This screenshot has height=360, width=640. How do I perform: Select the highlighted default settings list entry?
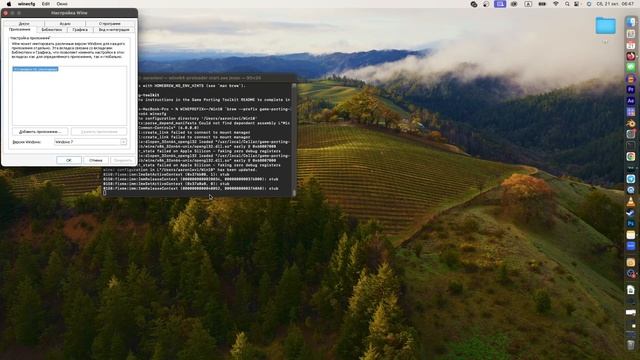point(35,69)
